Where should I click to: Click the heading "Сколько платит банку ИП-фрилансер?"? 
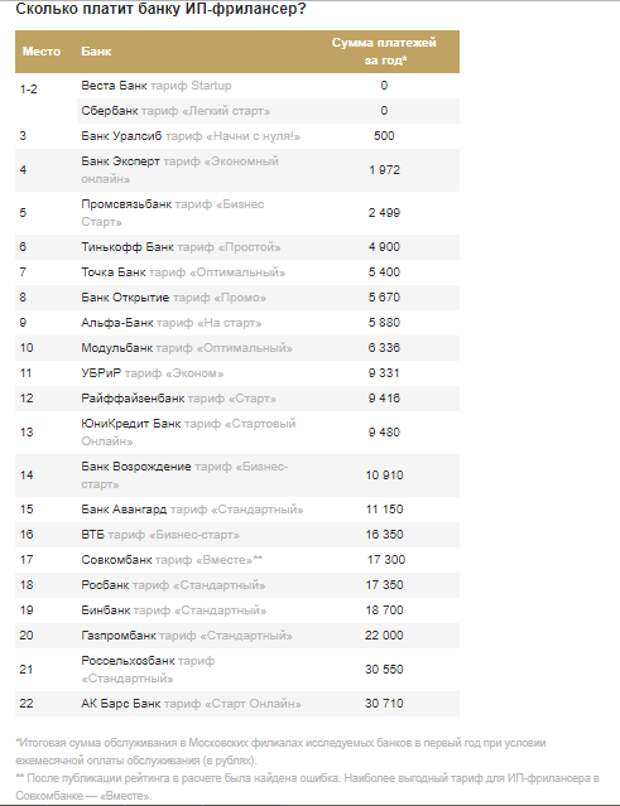pos(161,9)
